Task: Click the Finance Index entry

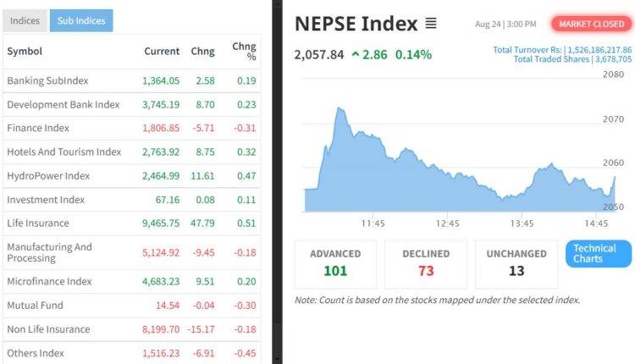Action: click(x=38, y=128)
